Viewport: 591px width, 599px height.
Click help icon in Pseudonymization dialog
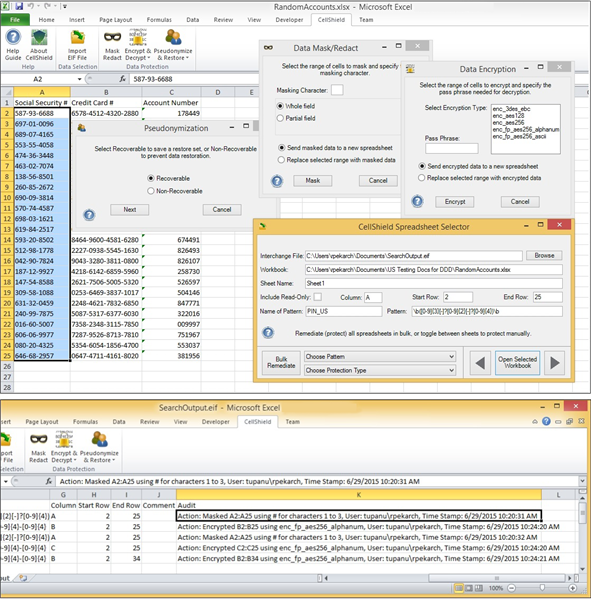pos(89,215)
